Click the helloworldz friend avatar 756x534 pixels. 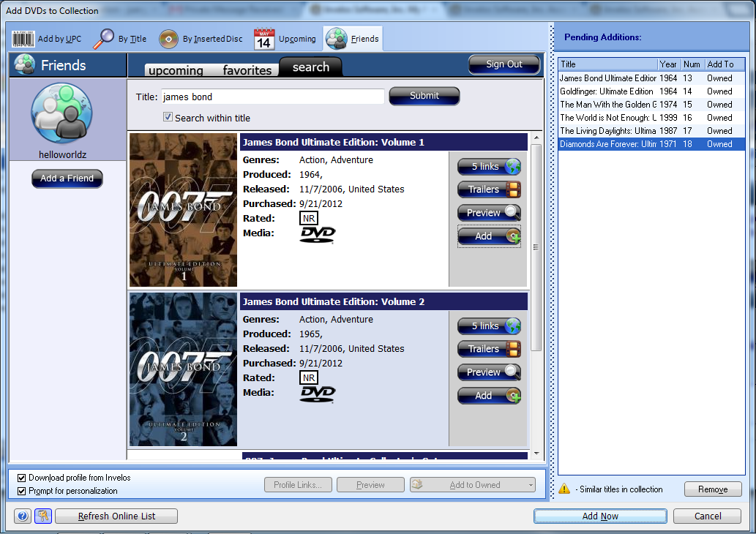[x=61, y=113]
